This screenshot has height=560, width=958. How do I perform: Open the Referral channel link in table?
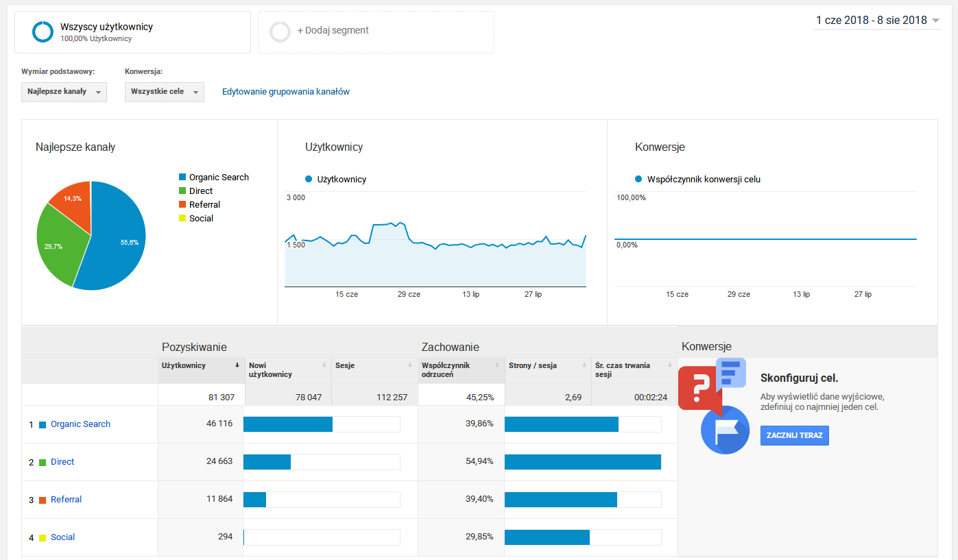pos(66,500)
